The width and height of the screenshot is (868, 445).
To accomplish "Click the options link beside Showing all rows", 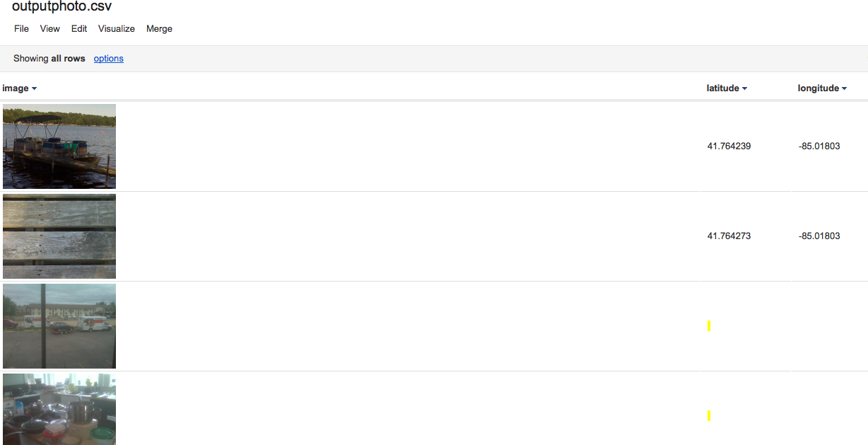I will (109, 59).
